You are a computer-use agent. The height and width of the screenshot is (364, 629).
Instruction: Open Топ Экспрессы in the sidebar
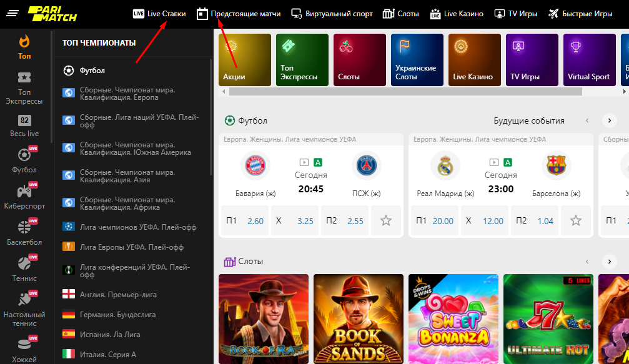coord(24,88)
